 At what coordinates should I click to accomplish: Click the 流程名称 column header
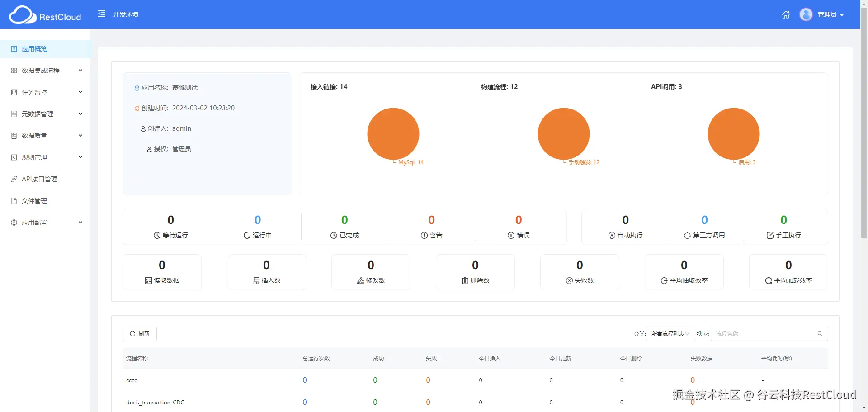(137, 358)
